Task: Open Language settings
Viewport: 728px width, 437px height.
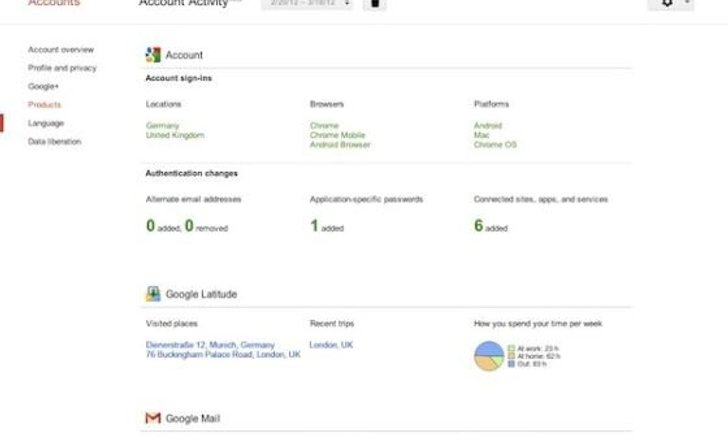Action: point(46,123)
